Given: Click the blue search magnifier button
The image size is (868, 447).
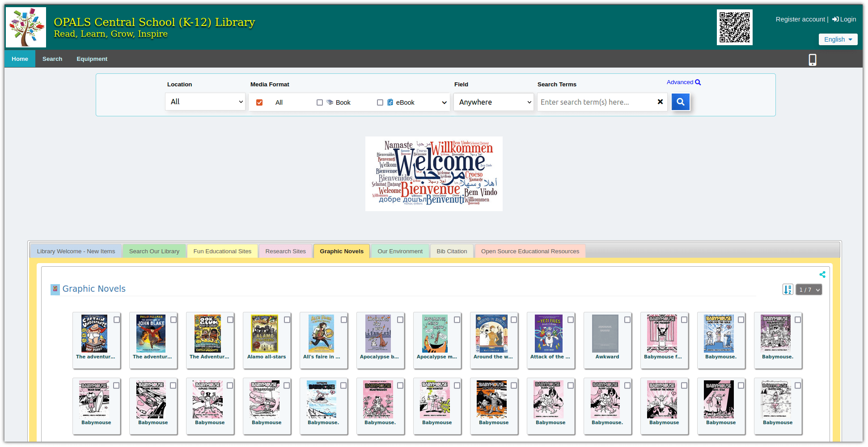Looking at the screenshot, I should pyautogui.click(x=680, y=102).
